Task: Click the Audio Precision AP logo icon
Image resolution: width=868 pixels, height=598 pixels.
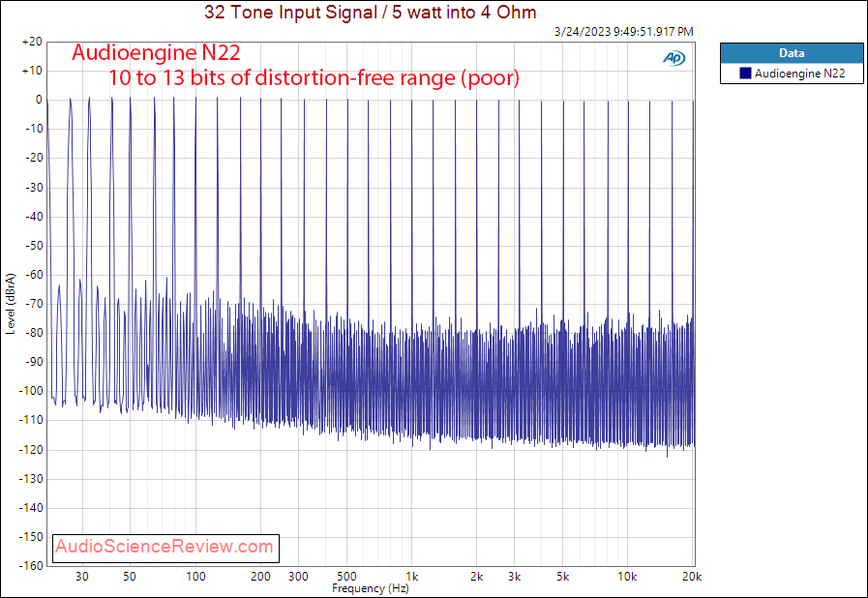Action: click(673, 58)
